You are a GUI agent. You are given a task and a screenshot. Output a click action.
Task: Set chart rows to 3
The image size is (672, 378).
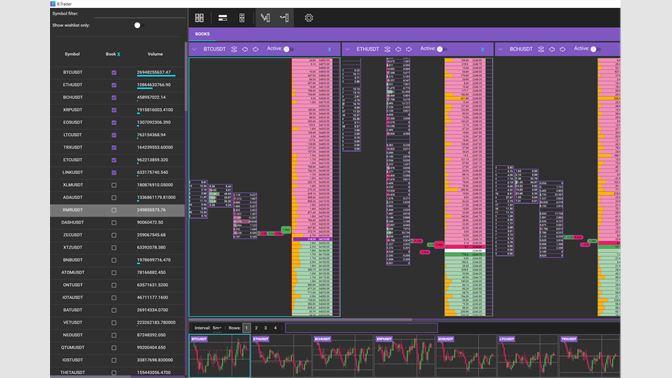266,328
